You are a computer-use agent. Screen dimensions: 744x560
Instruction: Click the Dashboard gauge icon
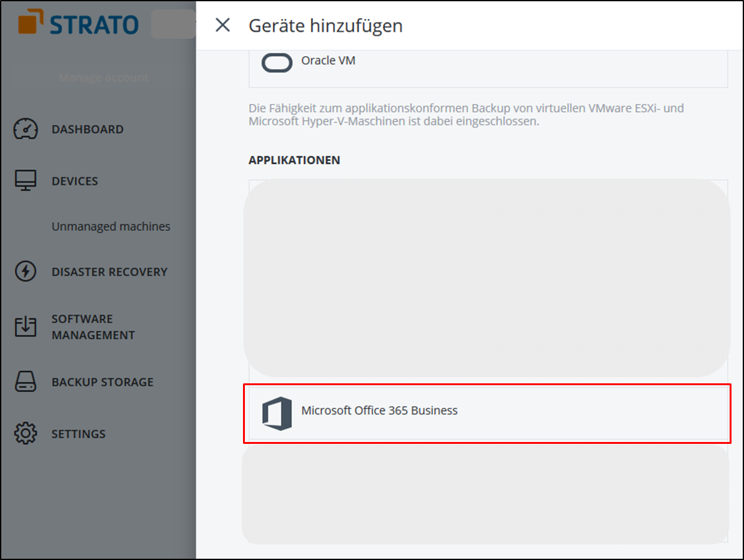[26, 129]
